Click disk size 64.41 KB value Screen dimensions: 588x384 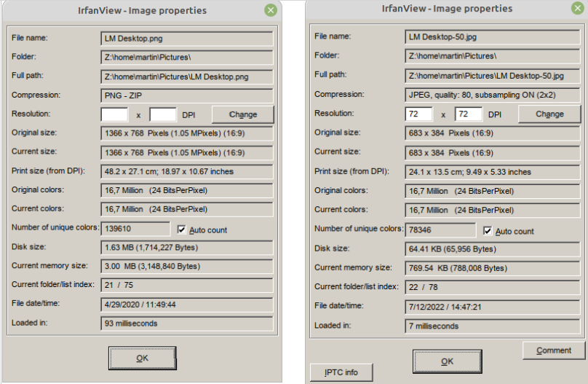click(493, 249)
